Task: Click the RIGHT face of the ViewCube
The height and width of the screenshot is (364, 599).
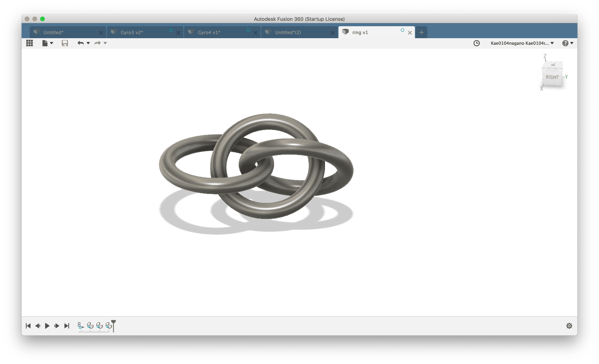Action: coord(552,77)
